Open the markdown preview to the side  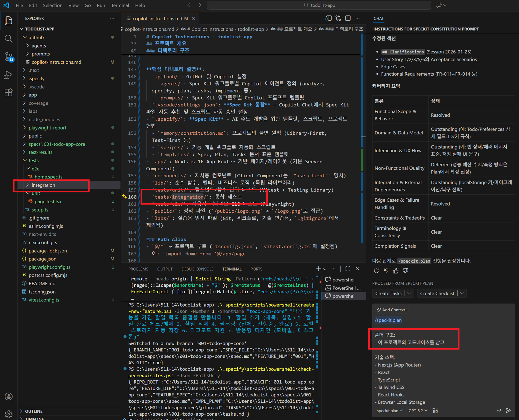(328, 18)
